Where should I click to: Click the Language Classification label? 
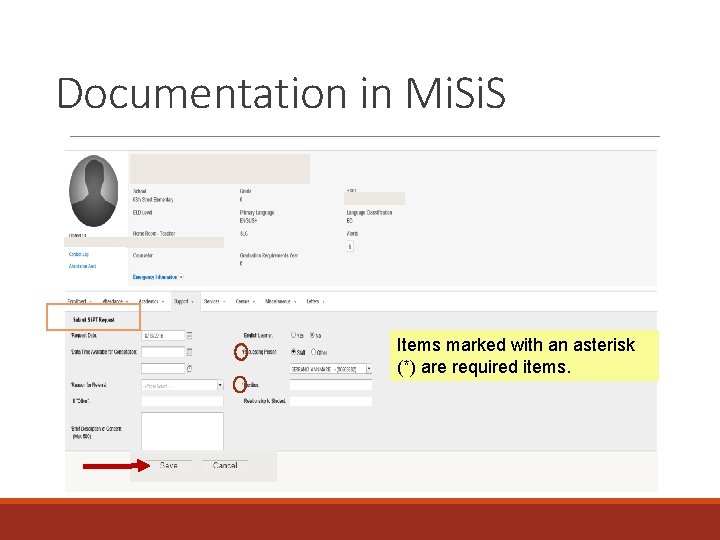369,213
